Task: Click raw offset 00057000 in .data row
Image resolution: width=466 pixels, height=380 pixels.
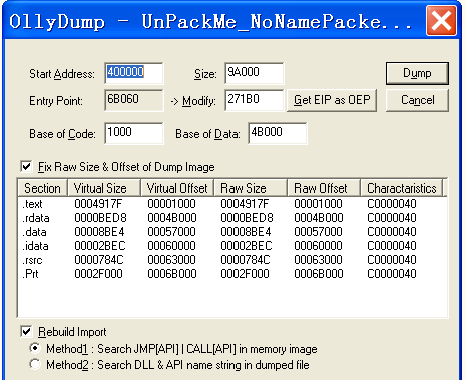Action: (318, 232)
